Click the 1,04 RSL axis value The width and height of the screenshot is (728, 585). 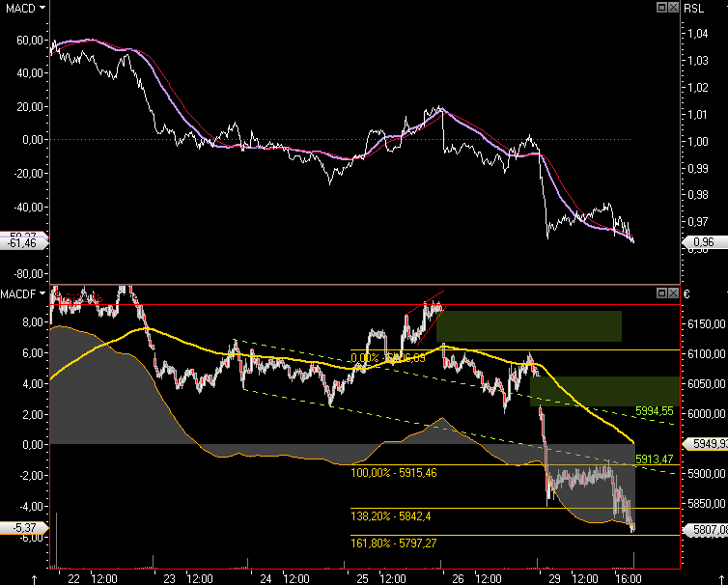tap(698, 34)
